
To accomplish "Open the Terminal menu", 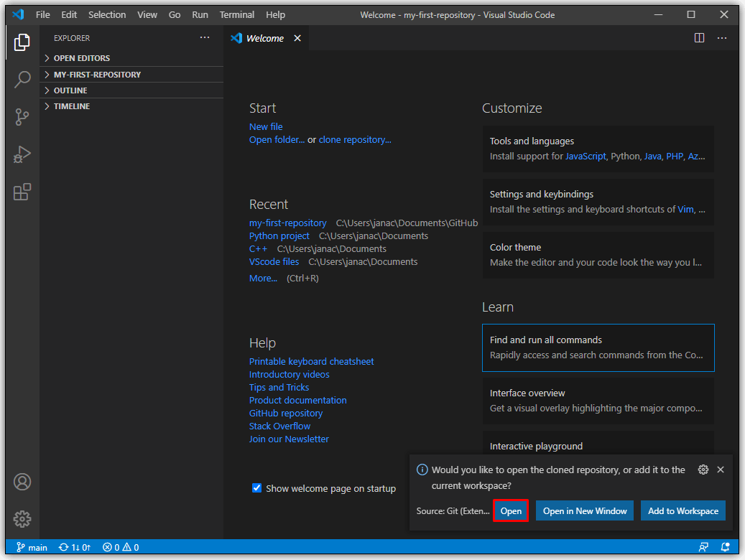I will coord(236,15).
